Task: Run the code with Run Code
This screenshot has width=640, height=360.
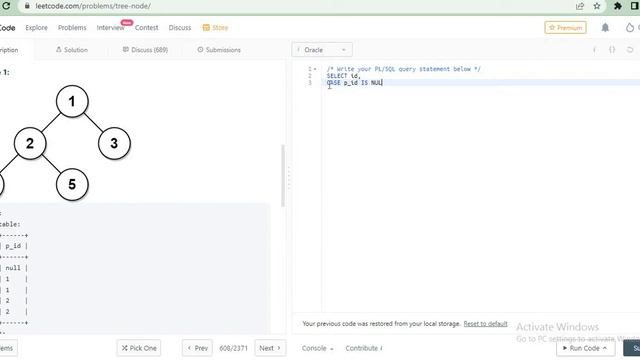Action: 585,348
